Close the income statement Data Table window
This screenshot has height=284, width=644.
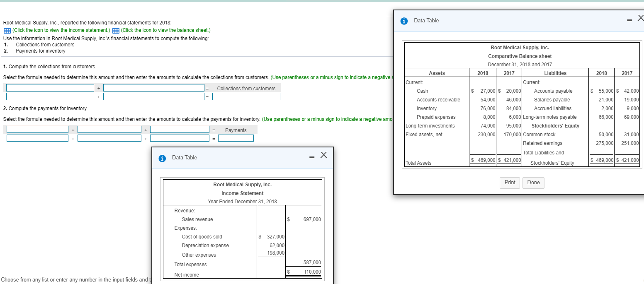324,155
